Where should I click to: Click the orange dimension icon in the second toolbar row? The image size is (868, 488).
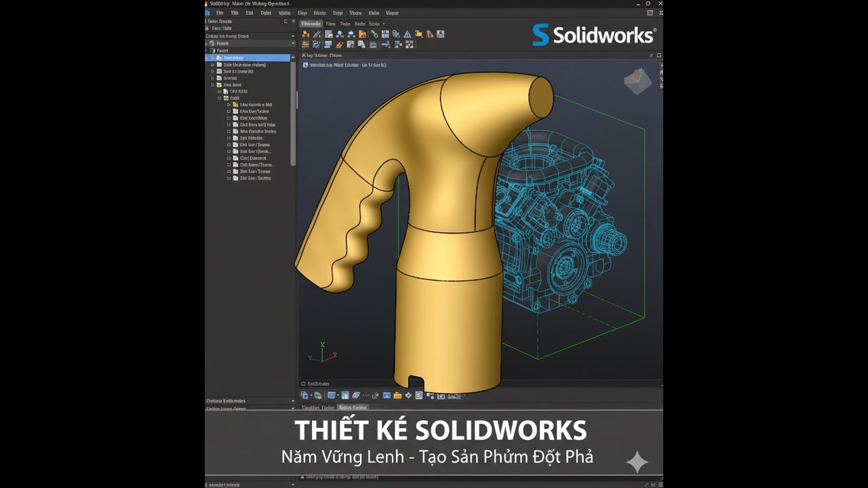[305, 45]
